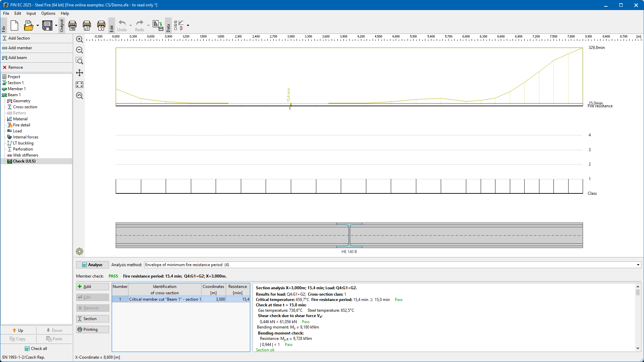Open the Input menu
The height and width of the screenshot is (362, 644).
pos(31,13)
